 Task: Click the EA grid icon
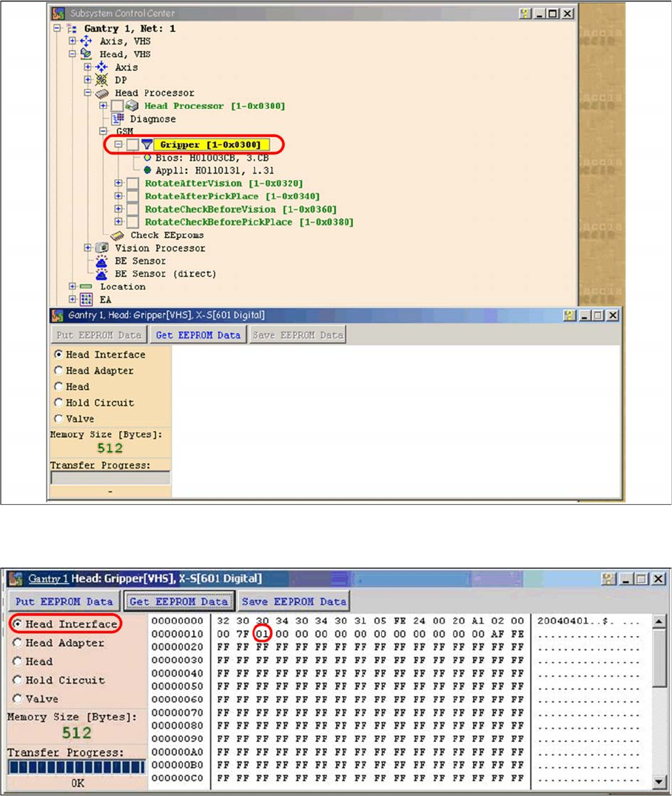click(87, 299)
